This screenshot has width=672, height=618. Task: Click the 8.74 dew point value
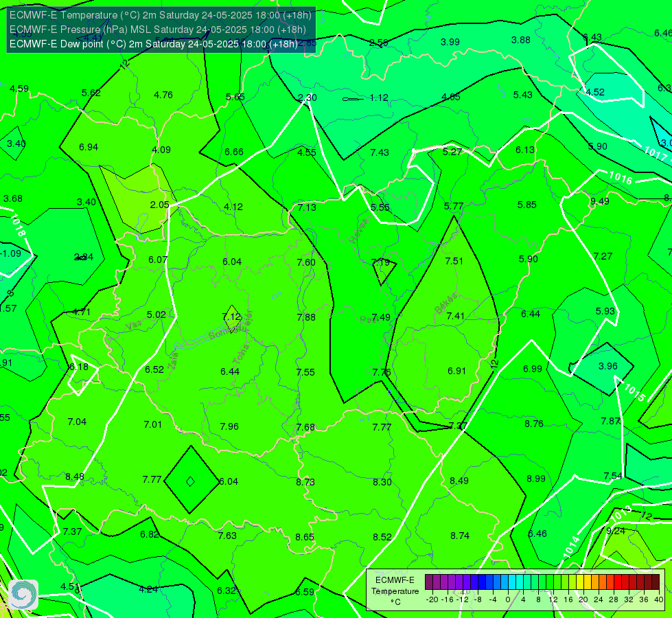coord(460,536)
